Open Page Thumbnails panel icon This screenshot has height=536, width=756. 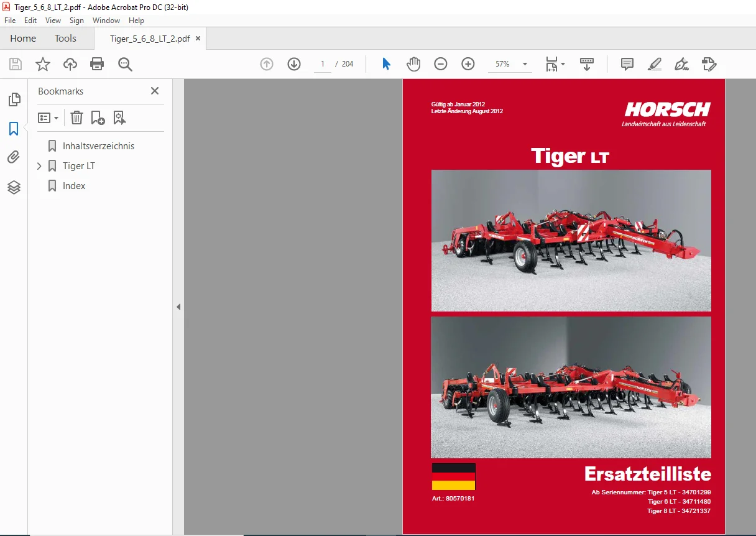14,99
